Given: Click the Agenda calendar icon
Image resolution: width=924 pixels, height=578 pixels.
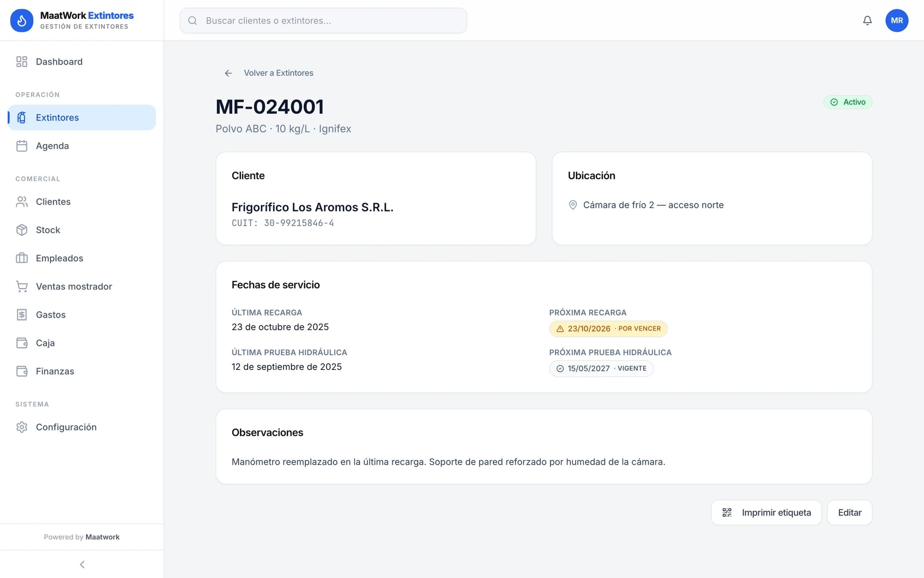Looking at the screenshot, I should [22, 146].
